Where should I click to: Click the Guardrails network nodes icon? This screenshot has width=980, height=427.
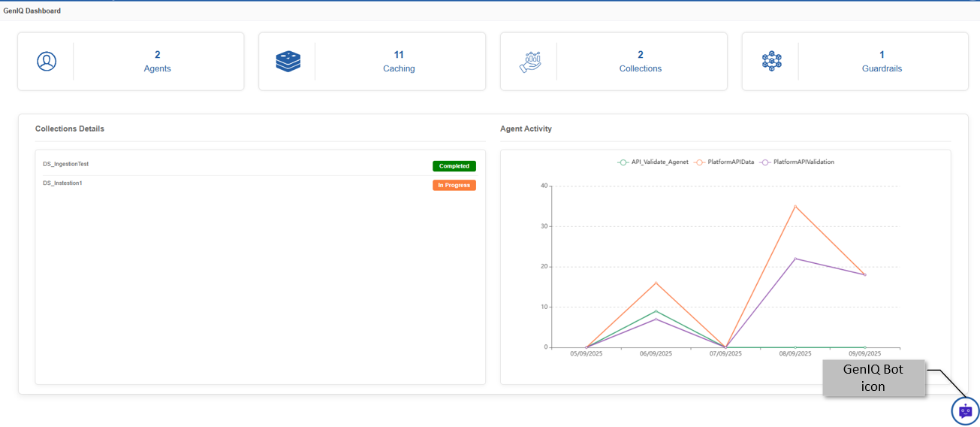pyautogui.click(x=771, y=62)
